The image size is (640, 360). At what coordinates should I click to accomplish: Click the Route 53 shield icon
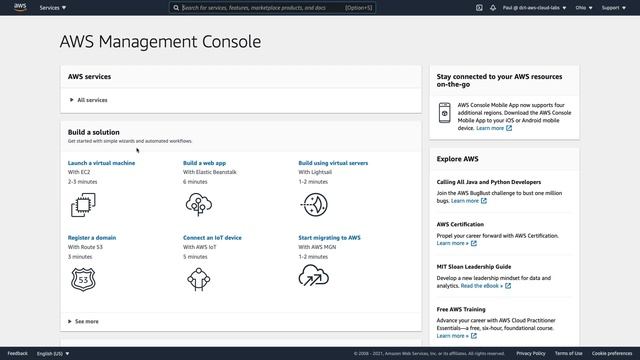click(x=83, y=279)
